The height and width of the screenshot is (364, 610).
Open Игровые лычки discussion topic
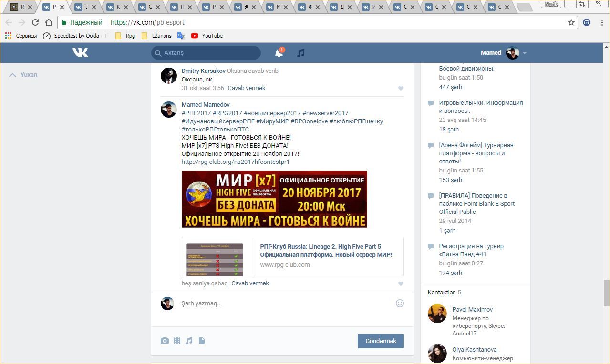pyautogui.click(x=481, y=107)
